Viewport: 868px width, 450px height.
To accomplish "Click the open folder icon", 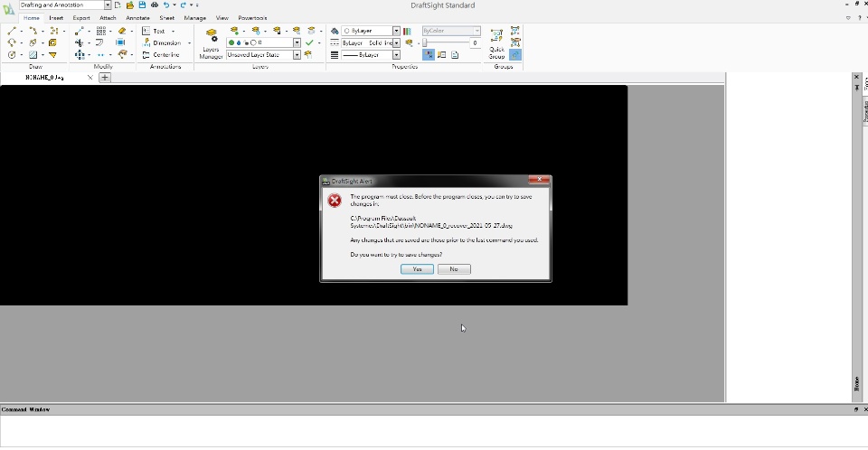I will tap(129, 5).
